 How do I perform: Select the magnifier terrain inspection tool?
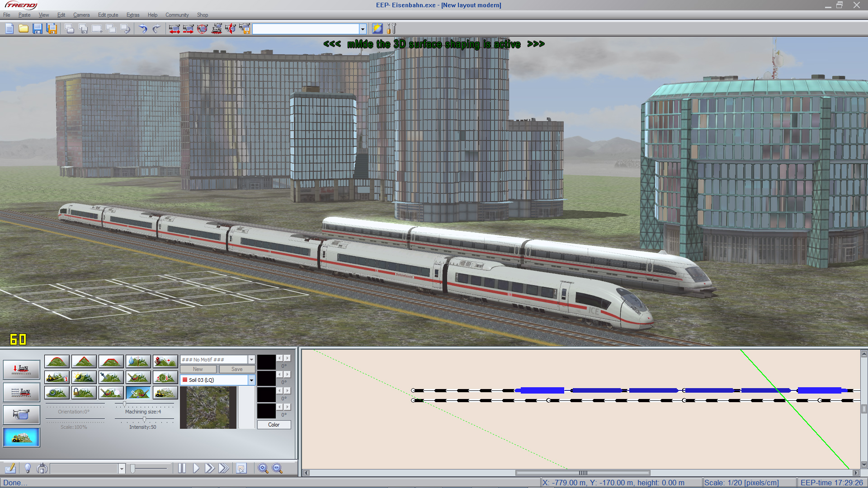click(57, 393)
